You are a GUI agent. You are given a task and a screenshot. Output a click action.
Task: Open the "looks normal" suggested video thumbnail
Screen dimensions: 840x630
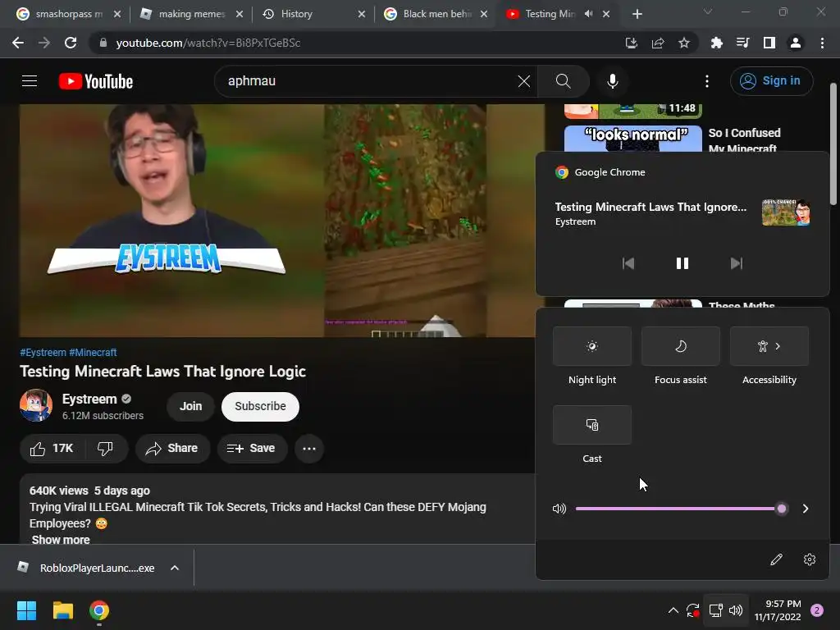click(632, 139)
